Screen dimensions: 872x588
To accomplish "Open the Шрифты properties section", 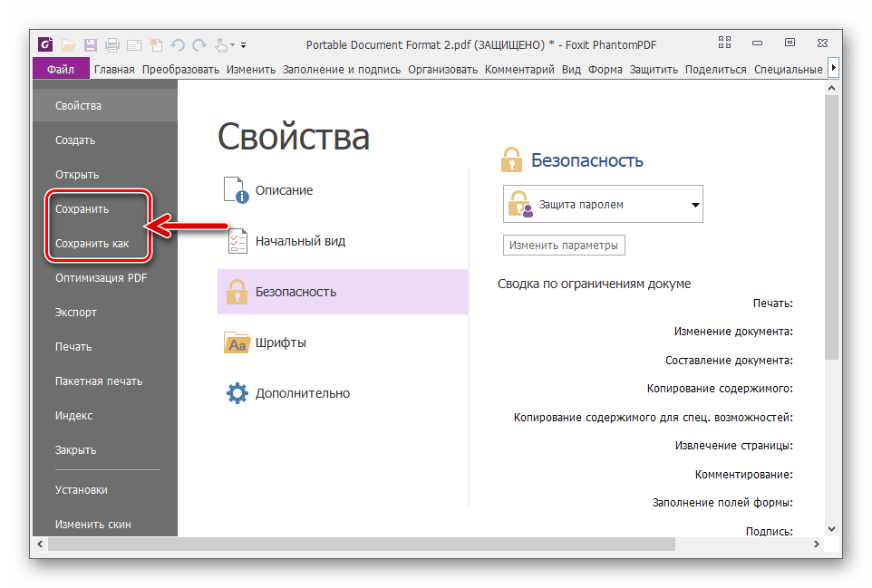I will click(280, 342).
